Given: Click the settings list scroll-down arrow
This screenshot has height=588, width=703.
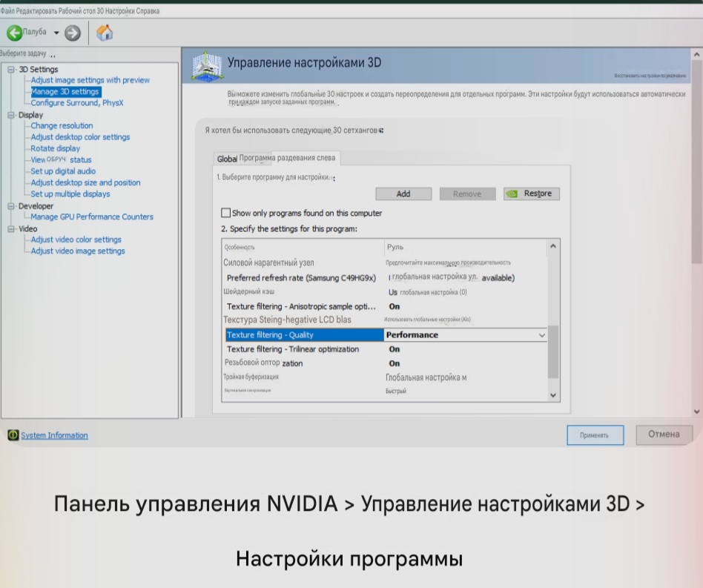Looking at the screenshot, I should [553, 395].
